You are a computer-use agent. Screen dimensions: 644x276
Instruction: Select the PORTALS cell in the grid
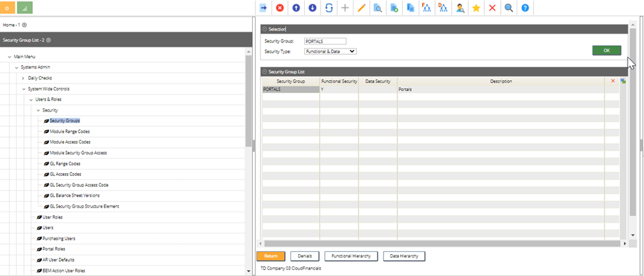click(290, 89)
